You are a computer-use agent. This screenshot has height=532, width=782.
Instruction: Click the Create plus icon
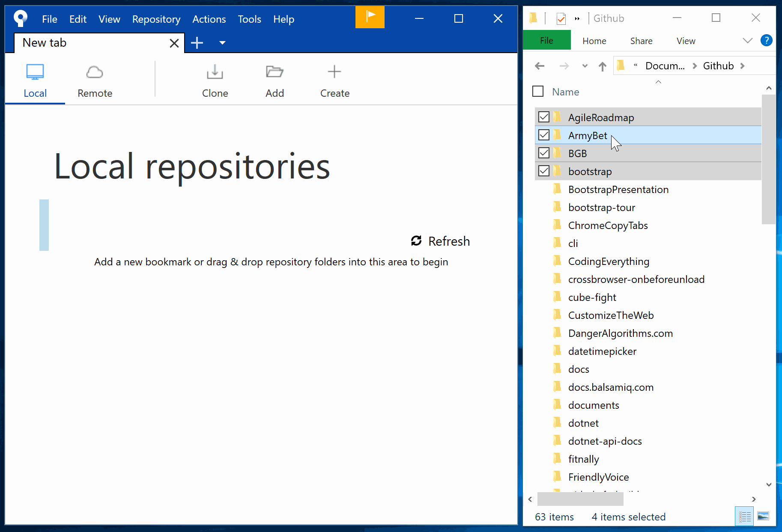334,71
